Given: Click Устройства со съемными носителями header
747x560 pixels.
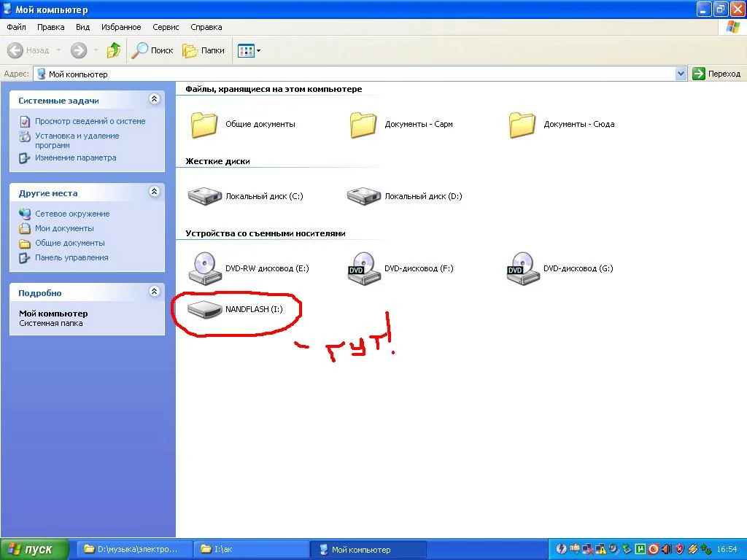Looking at the screenshot, I should pyautogui.click(x=266, y=233).
